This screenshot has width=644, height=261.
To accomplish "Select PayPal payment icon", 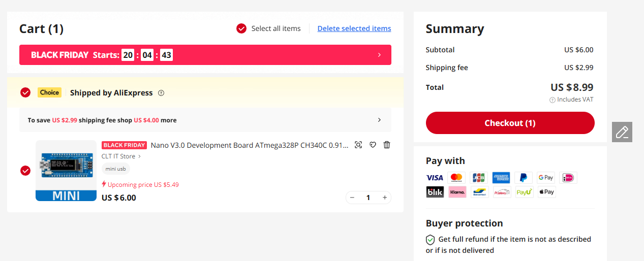I will pyautogui.click(x=523, y=178).
